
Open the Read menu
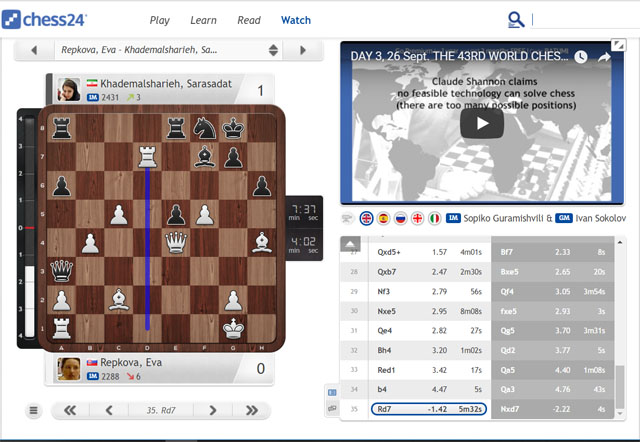249,20
